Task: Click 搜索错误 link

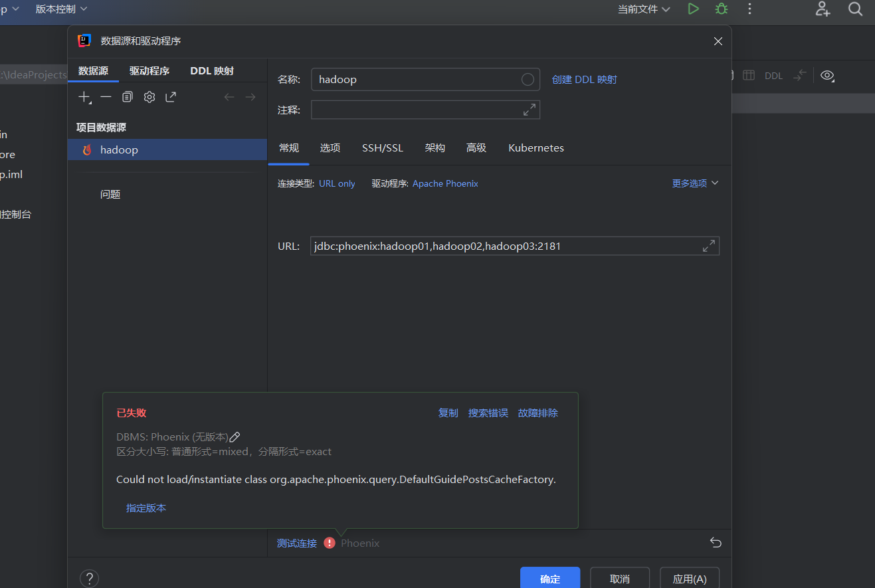Action: [488, 413]
